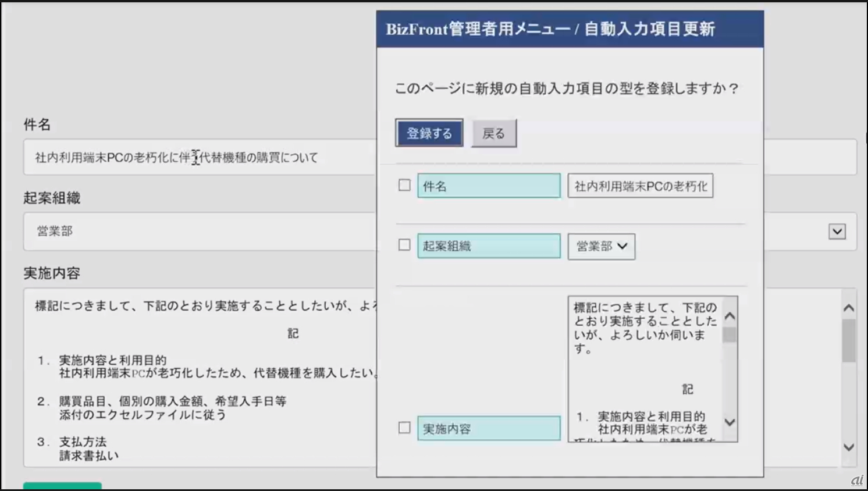
Task: Click up arrow of dialog textarea scrollbar
Action: pyautogui.click(x=730, y=316)
